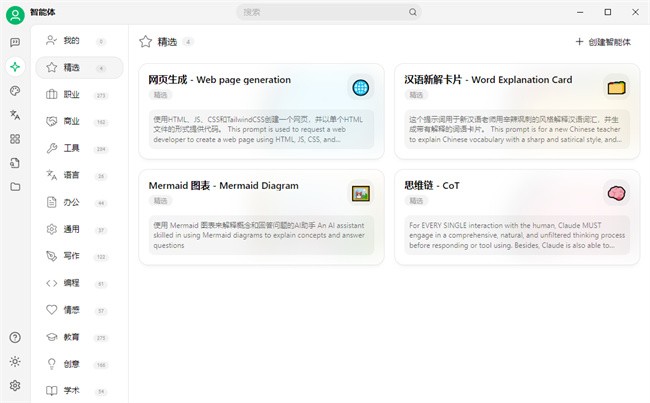The width and height of the screenshot is (650, 403).
Task: Open the 职业 category
Action: coord(79,95)
